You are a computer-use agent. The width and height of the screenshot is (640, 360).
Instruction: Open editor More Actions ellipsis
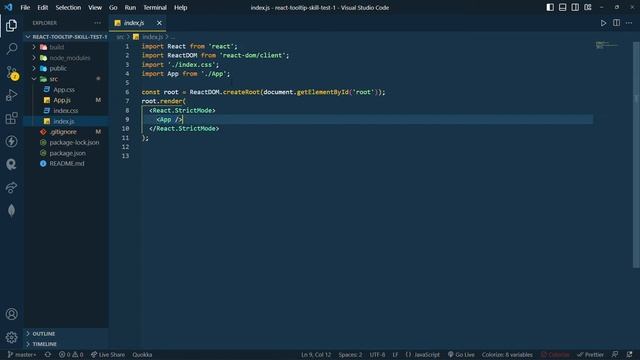[629, 23]
